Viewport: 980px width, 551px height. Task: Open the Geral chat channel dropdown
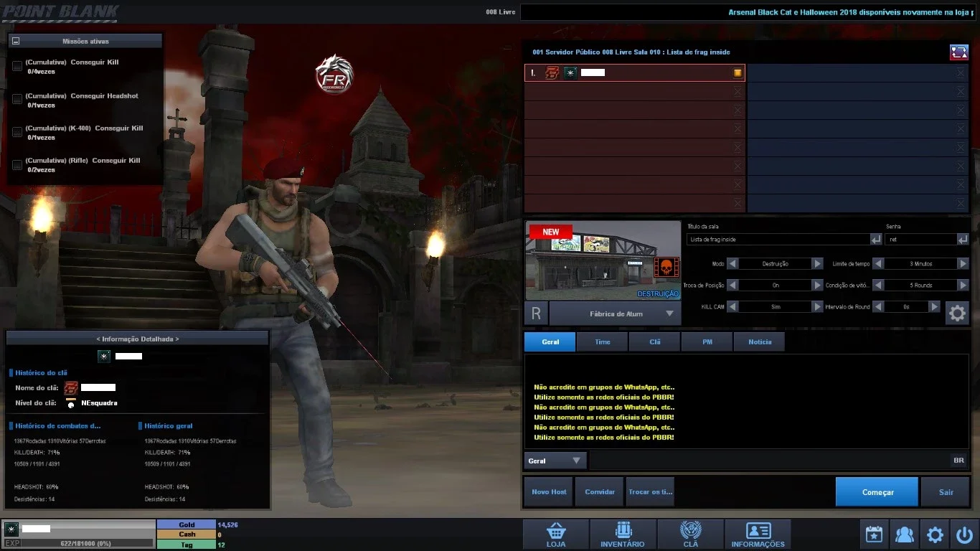tap(555, 461)
